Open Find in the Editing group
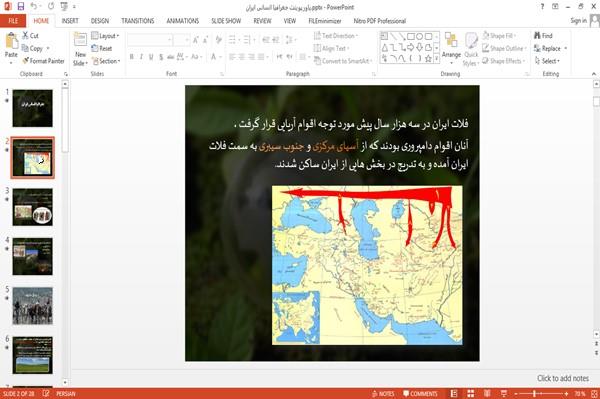600x399 pixels. click(543, 36)
